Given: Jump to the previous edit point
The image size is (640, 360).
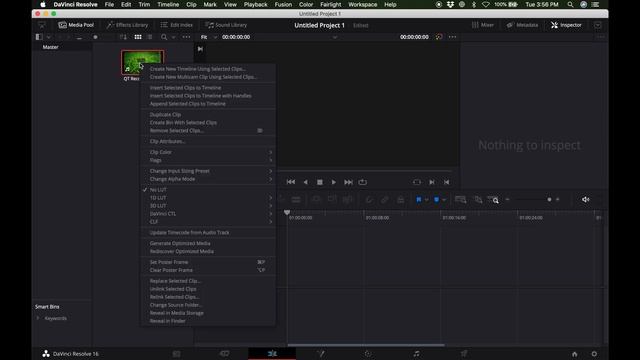Looking at the screenshot, I should pos(447,182).
